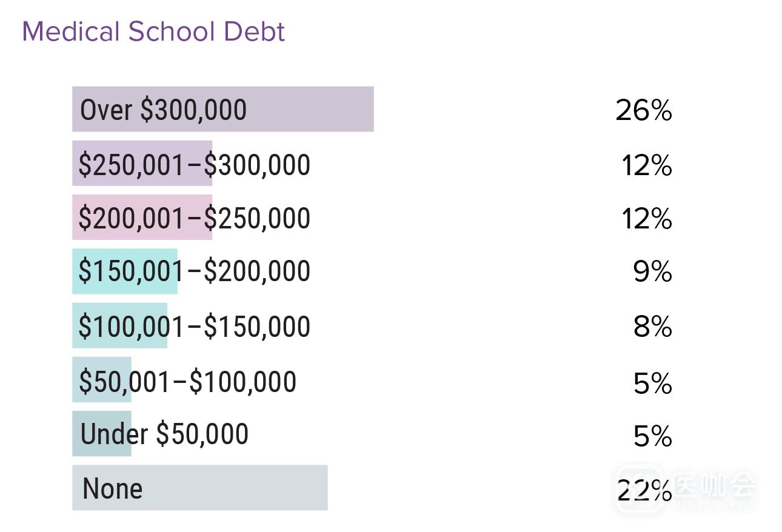Click the watermark logo icon

[x=639, y=488]
